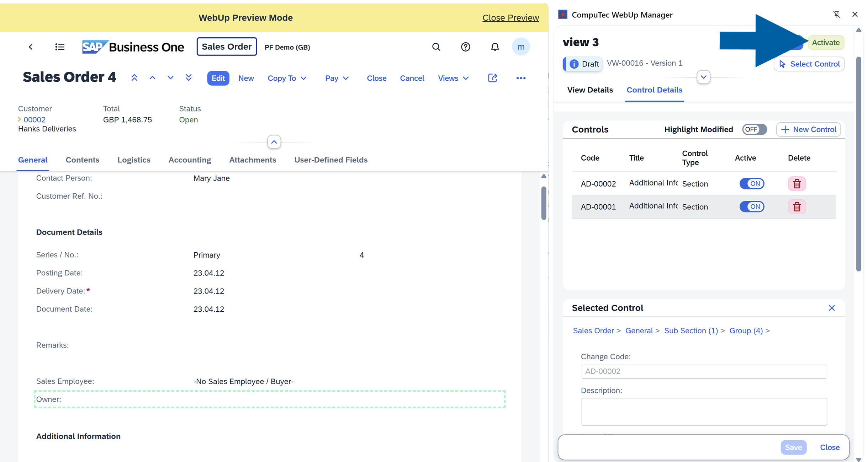Click the Description text area
This screenshot has width=868, height=462.
[704, 412]
